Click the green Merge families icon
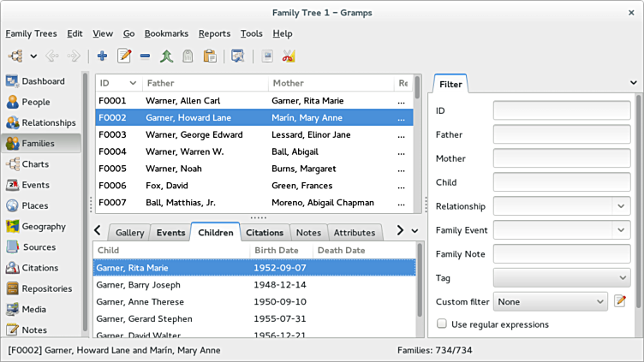Image resolution: width=644 pixels, height=362 pixels. point(166,56)
